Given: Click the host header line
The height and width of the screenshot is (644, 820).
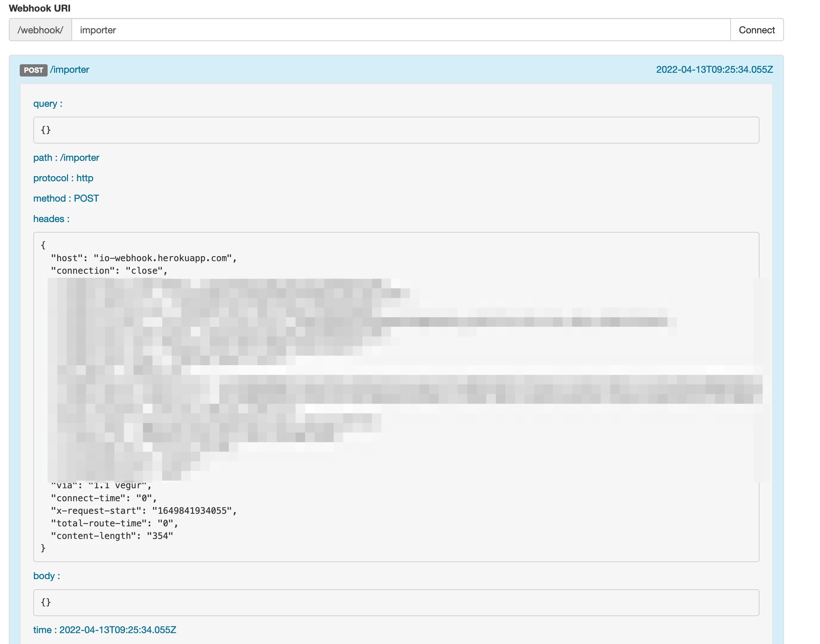Looking at the screenshot, I should click(x=143, y=258).
